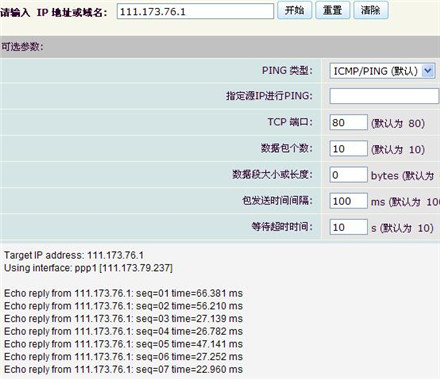Click the (默认为 80) hint text

pyautogui.click(x=398, y=123)
